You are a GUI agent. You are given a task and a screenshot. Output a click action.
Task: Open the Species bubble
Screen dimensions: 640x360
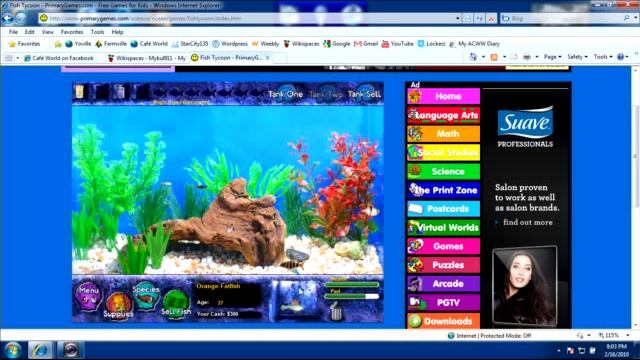(145, 295)
